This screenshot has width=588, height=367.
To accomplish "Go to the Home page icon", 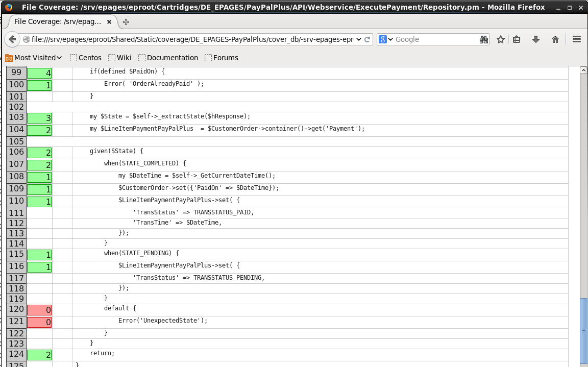I will pyautogui.click(x=555, y=39).
